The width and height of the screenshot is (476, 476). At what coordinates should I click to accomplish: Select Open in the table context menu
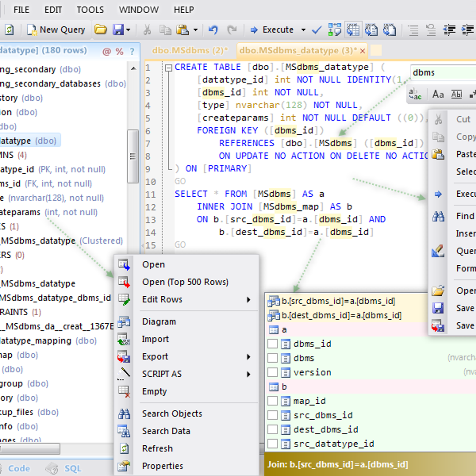187,264
